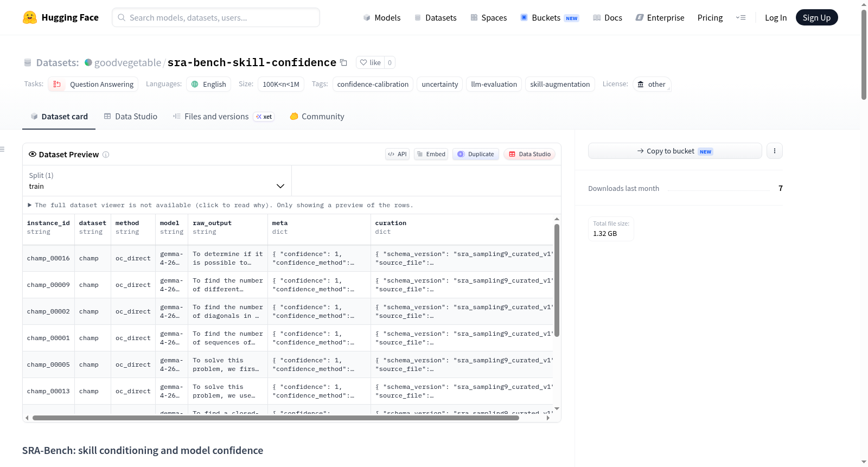The width and height of the screenshot is (868, 467).
Task: Copy dataset name with the copy icon
Action: [343, 62]
